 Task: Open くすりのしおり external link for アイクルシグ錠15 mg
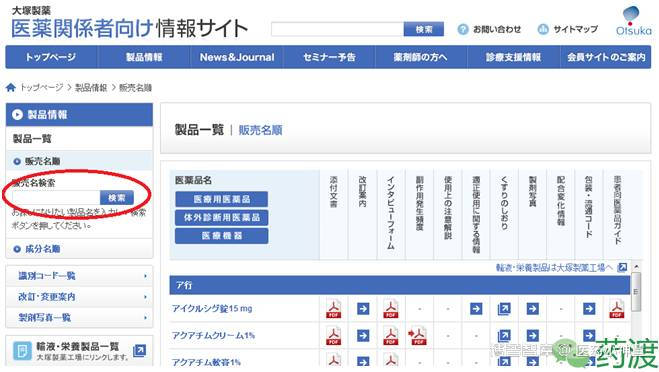pyautogui.click(x=504, y=309)
